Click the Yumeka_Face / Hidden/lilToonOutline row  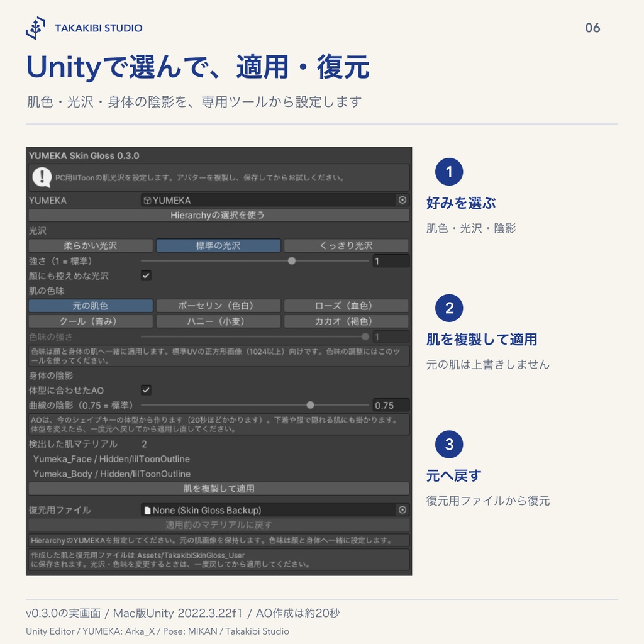coord(111,458)
